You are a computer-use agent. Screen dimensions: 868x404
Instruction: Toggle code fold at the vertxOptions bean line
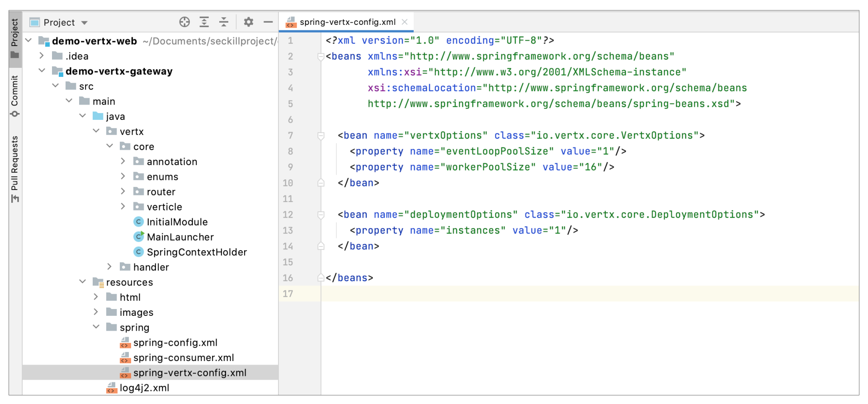321,136
